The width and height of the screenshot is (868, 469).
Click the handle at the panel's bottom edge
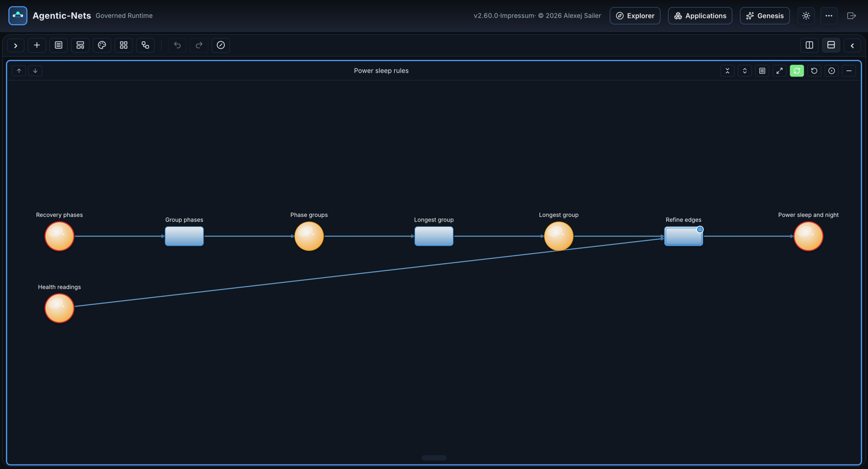coord(434,458)
